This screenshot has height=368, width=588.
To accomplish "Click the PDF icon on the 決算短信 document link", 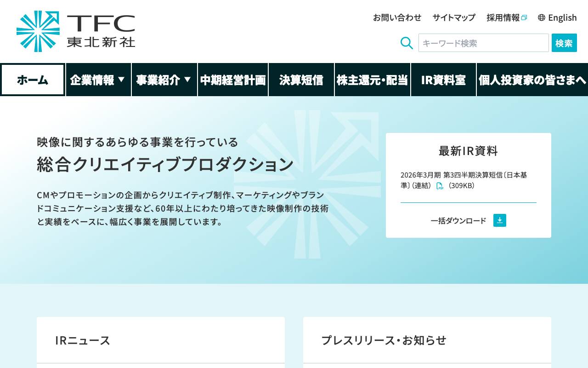I will 440,186.
